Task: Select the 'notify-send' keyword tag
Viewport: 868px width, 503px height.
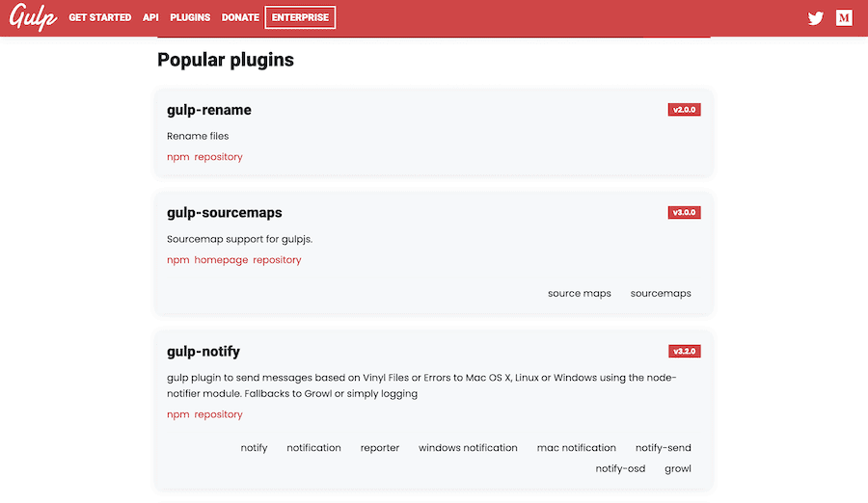Action: pyautogui.click(x=664, y=448)
